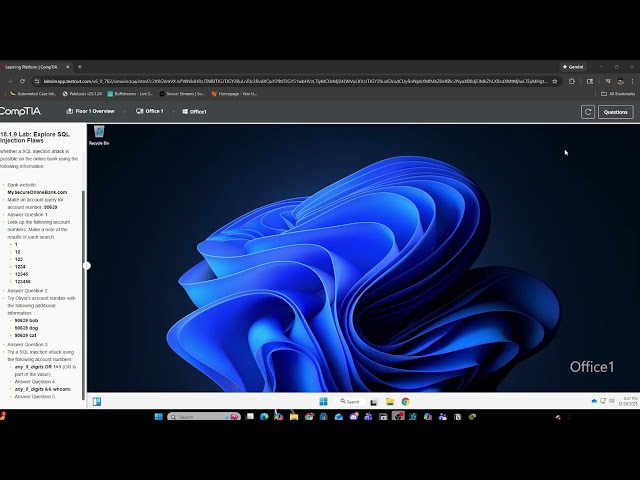Open the Soccer Streams bookmark
The height and width of the screenshot is (480, 640).
tap(182, 93)
